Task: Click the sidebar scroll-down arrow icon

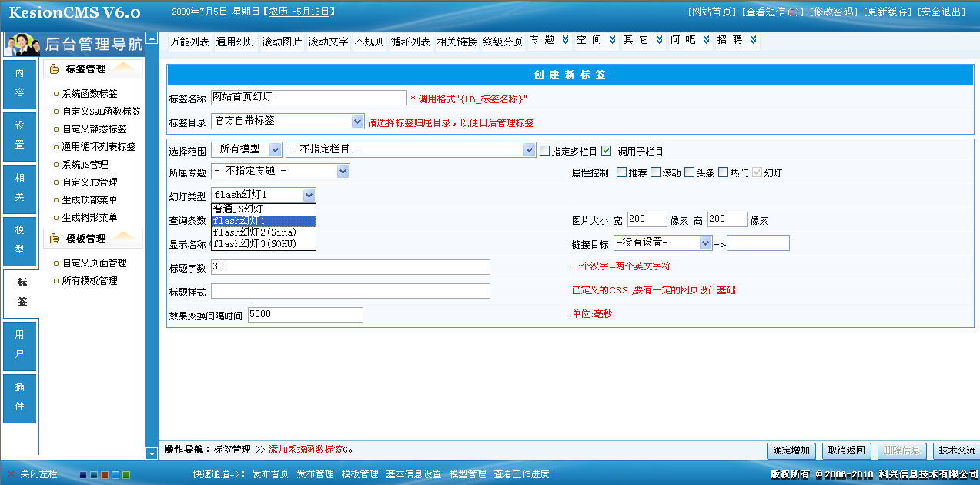Action: (152, 453)
